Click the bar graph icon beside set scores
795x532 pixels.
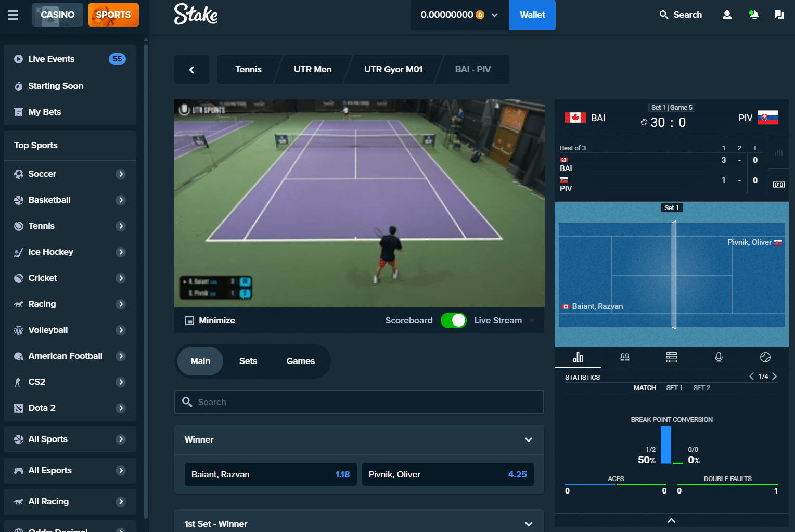click(779, 153)
